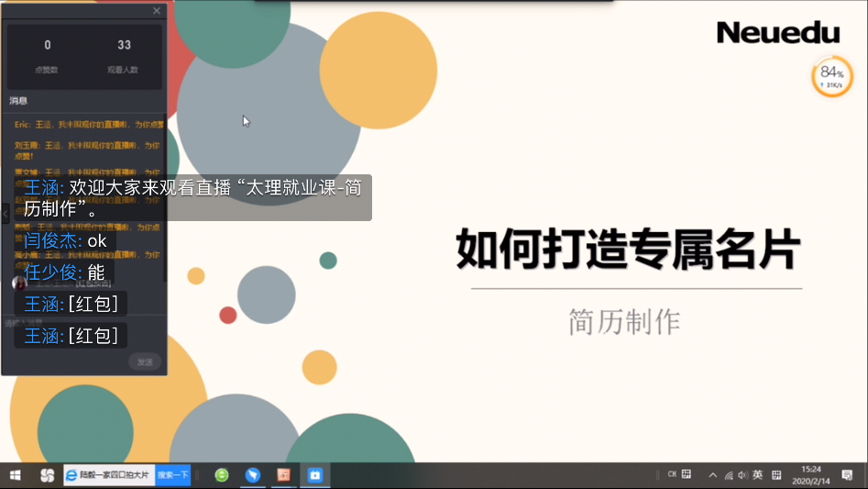The width and height of the screenshot is (868, 489).
Task: Click the volume speaker tray icon
Action: [742, 475]
